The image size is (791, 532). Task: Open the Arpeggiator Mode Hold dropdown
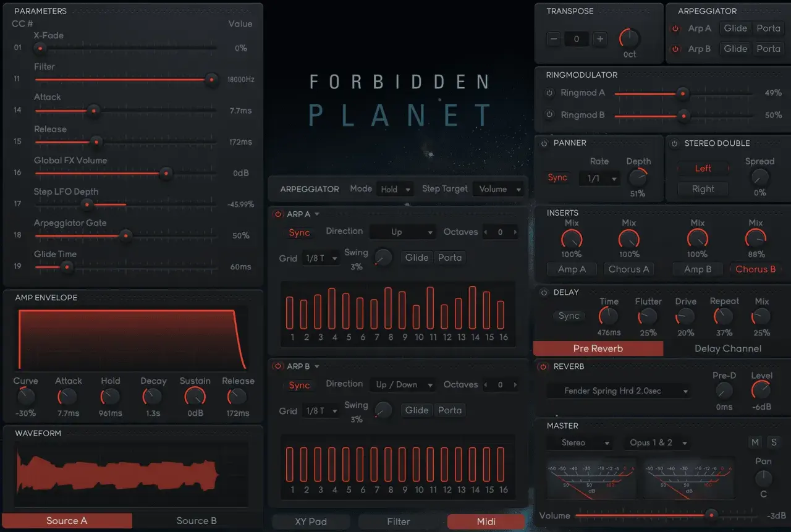point(395,189)
